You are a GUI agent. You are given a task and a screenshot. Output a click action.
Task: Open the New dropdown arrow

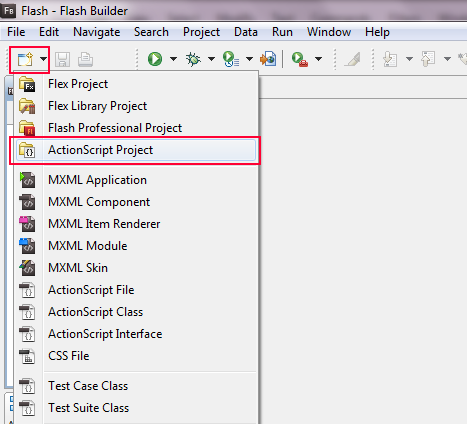pyautogui.click(x=43, y=59)
